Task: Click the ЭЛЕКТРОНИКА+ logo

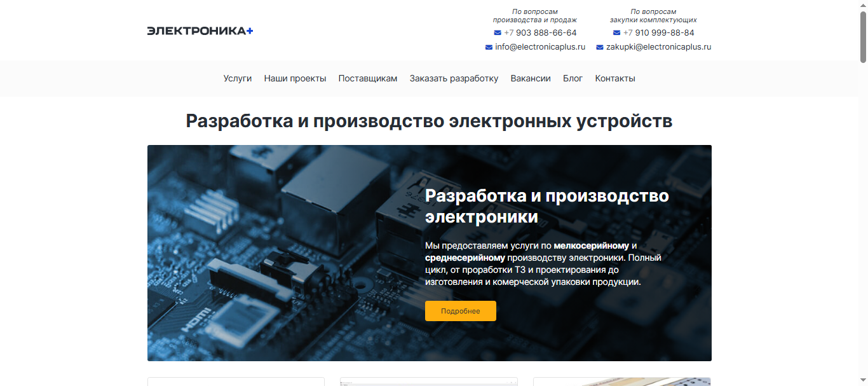Action: tap(199, 30)
